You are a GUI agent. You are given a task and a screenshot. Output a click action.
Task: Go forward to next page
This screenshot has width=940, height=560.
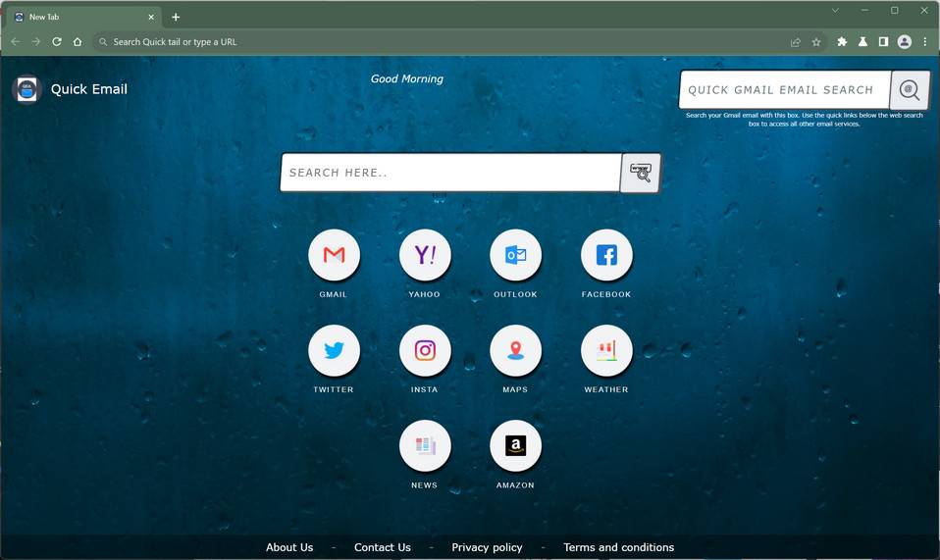pos(36,42)
